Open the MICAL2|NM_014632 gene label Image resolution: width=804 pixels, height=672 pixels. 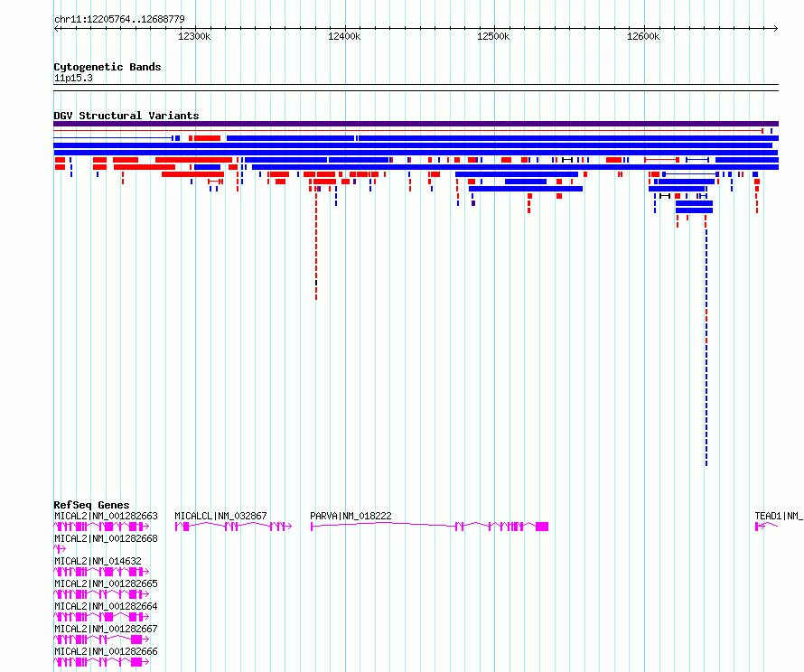click(98, 561)
